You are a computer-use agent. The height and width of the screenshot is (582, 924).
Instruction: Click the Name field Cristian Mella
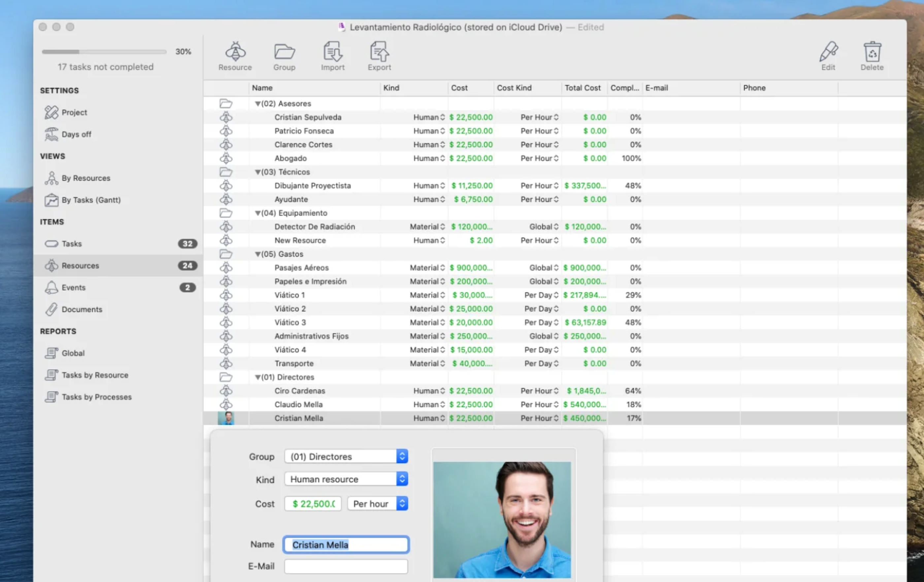(346, 544)
